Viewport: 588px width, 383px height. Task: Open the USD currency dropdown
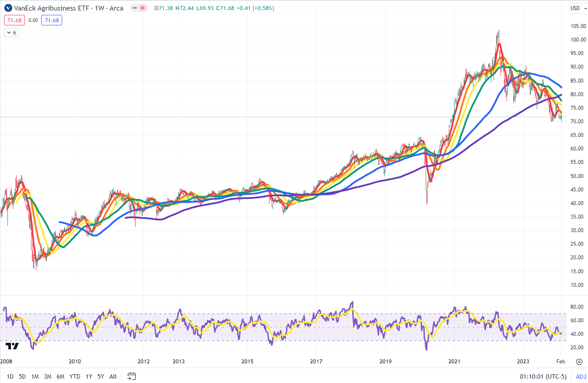tap(577, 8)
